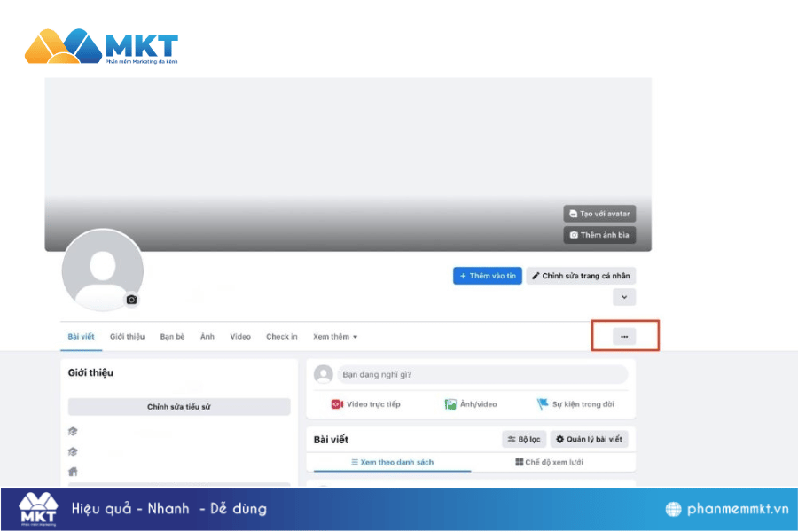
Task: Click the Chỉnh sửa tiểu sử button
Action: [179, 407]
